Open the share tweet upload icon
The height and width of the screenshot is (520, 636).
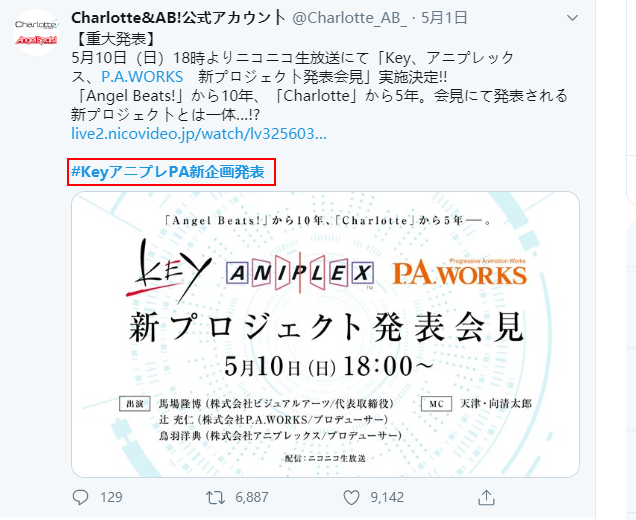tap(486, 497)
